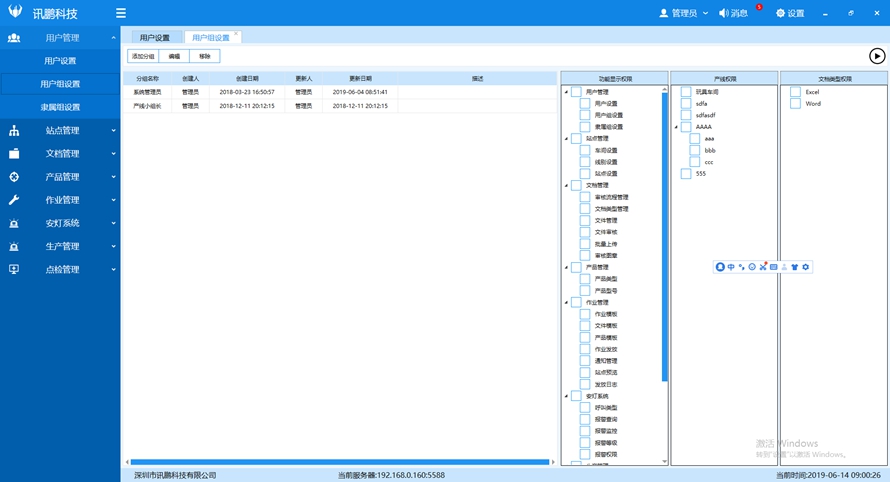Click the 添加分组 button
This screenshot has height=482, width=890.
click(x=143, y=56)
